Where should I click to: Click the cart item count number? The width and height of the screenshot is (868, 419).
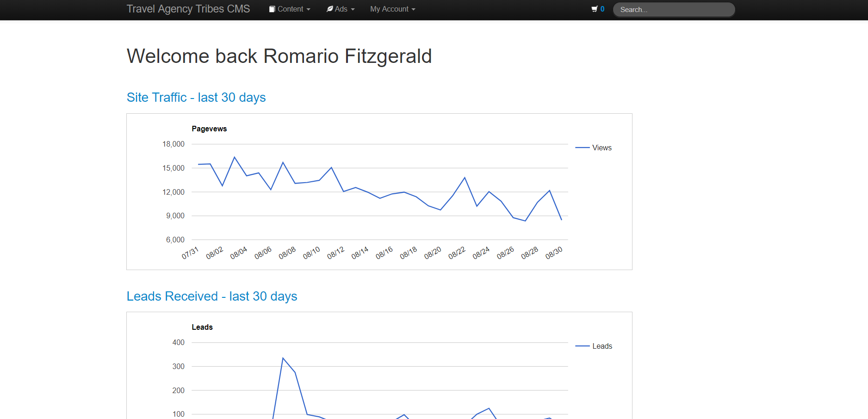coord(602,9)
